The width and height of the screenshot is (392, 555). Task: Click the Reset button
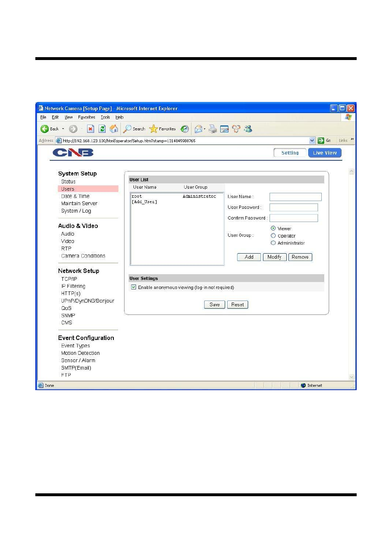click(238, 305)
